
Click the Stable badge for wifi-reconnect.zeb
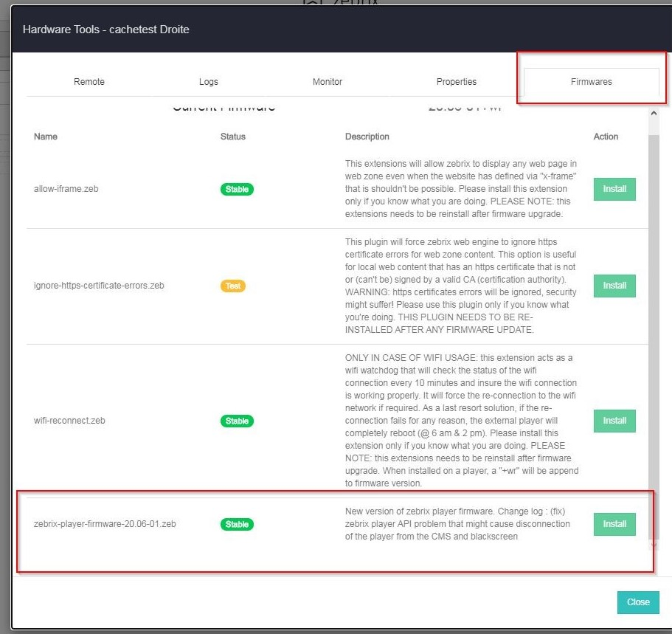point(237,421)
